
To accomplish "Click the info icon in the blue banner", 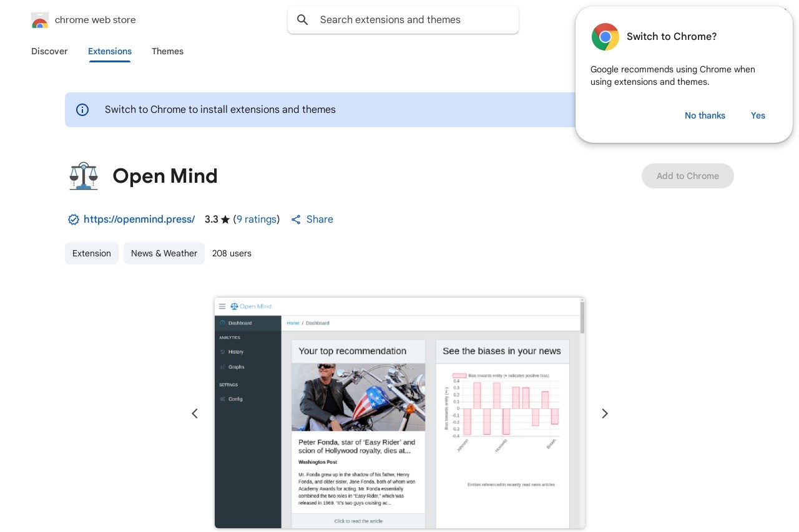I will (x=82, y=110).
